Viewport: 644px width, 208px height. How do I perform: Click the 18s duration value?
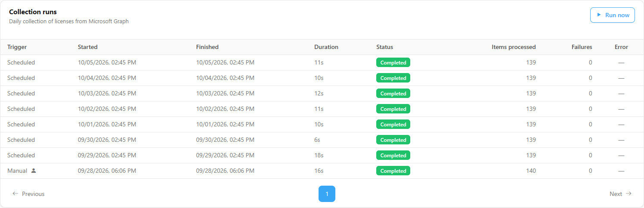[319, 156]
